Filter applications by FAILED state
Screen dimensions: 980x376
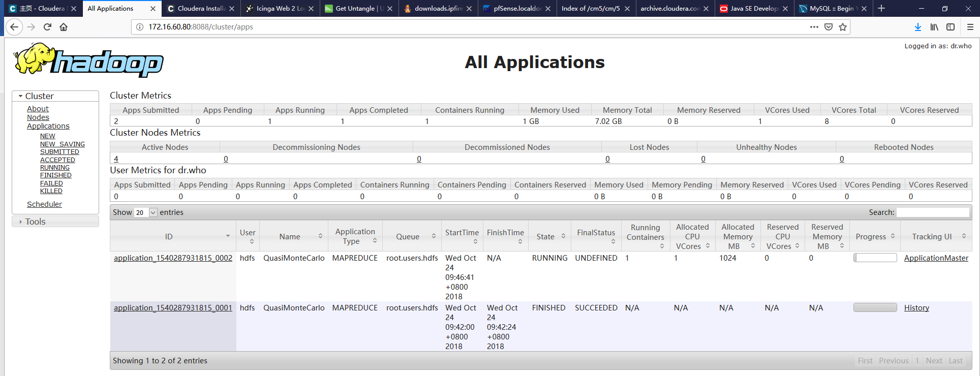tap(51, 183)
